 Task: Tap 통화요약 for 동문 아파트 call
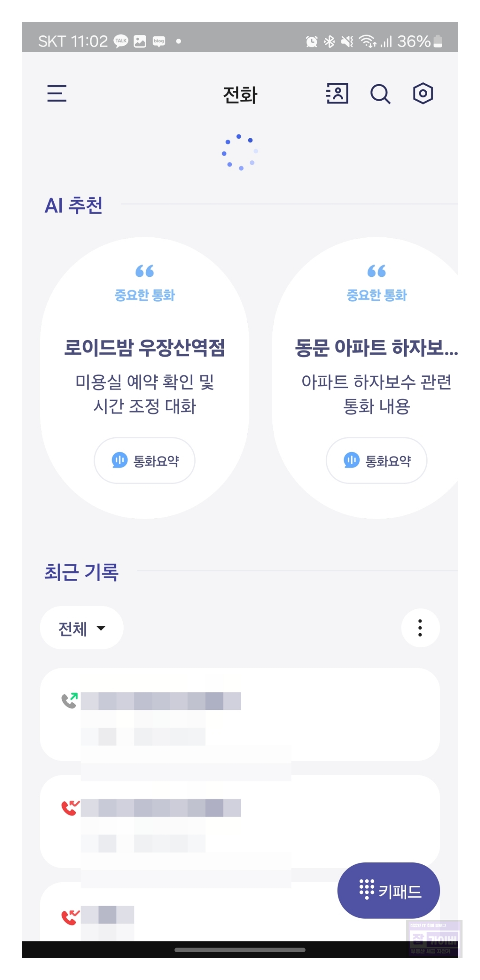376,460
